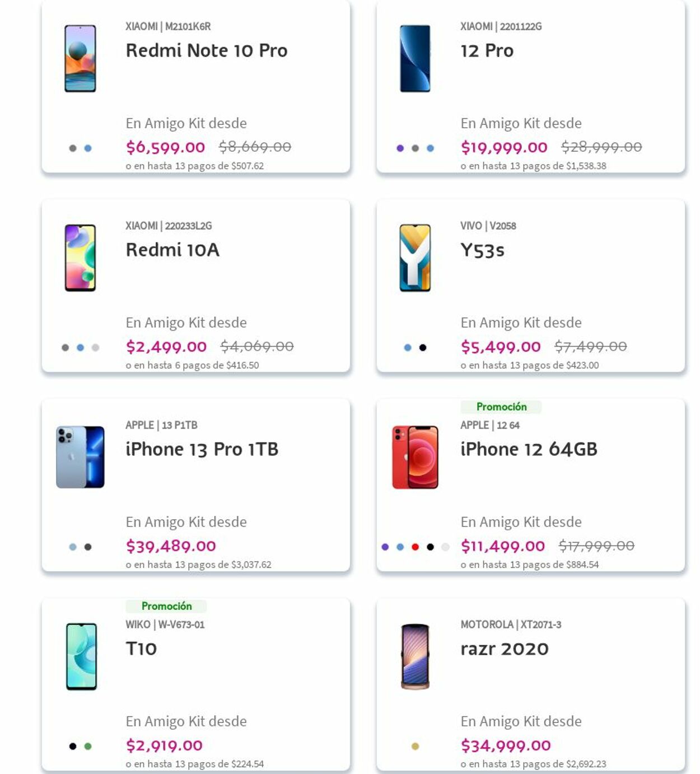Image resolution: width=700 pixels, height=774 pixels.
Task: Open the Redmi Note 10 Pro title link
Action: (206, 50)
